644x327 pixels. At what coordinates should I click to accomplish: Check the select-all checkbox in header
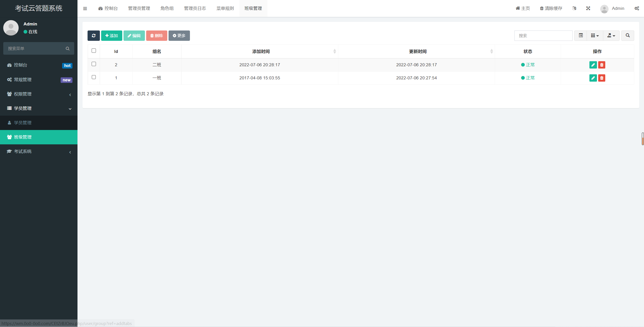tap(94, 51)
